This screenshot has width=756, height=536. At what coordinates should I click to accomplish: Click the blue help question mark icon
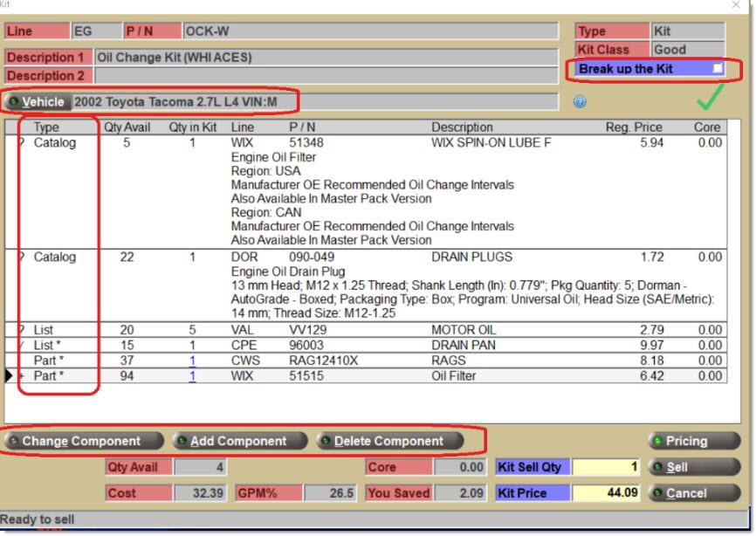tap(580, 102)
